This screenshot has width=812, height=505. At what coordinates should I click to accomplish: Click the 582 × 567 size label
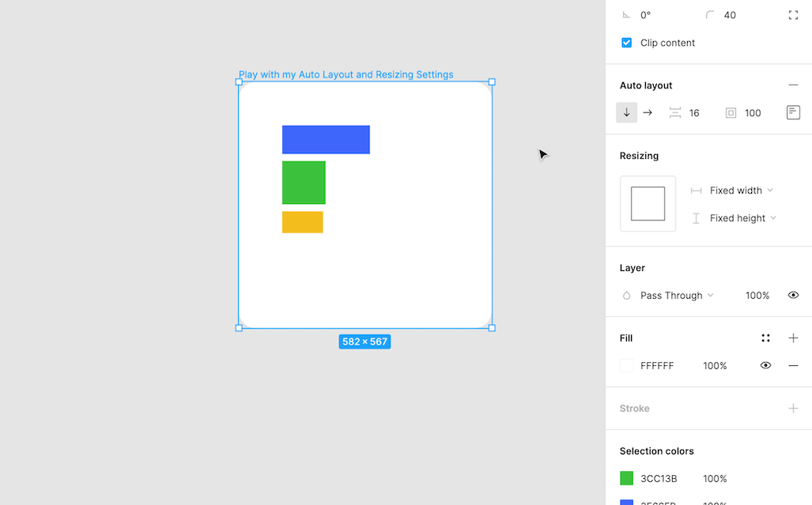[x=364, y=341]
